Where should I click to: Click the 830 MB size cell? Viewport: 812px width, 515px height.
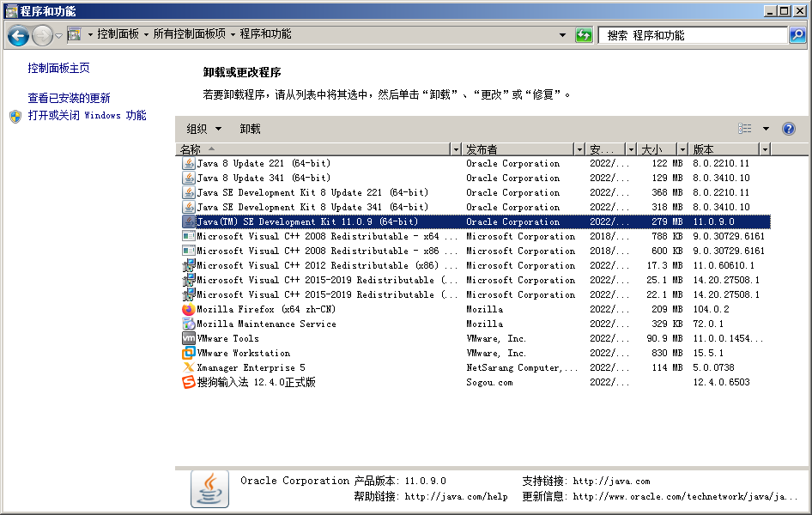click(667, 353)
